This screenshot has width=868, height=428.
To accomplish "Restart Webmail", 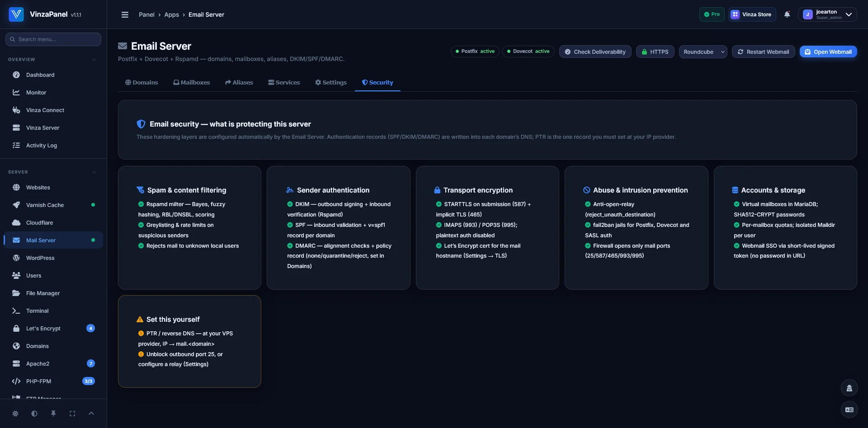I will coord(764,52).
